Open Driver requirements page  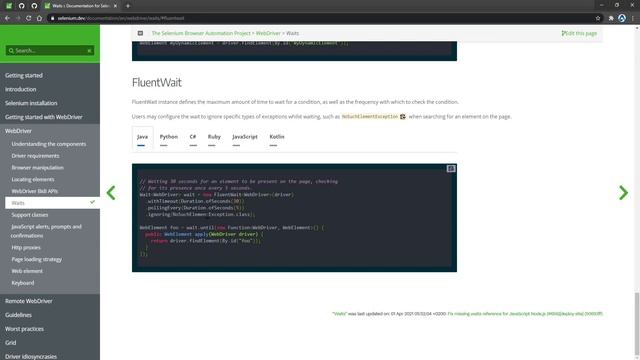pos(35,156)
